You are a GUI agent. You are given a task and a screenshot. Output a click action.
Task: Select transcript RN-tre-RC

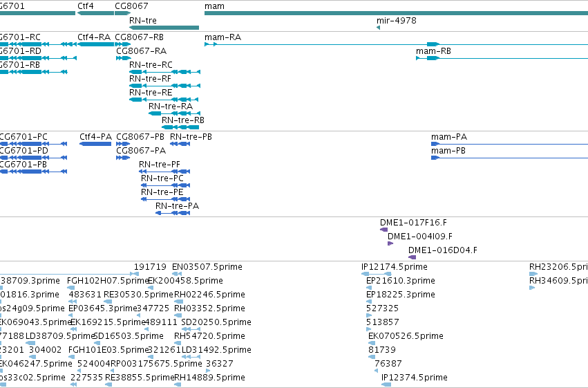(151, 65)
